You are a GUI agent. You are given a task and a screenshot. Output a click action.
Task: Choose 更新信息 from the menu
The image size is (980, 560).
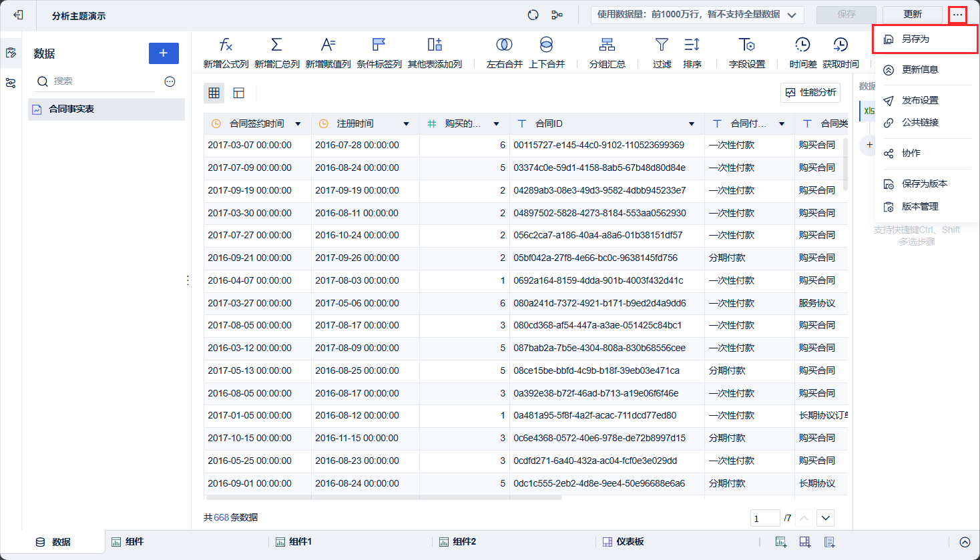click(925, 69)
